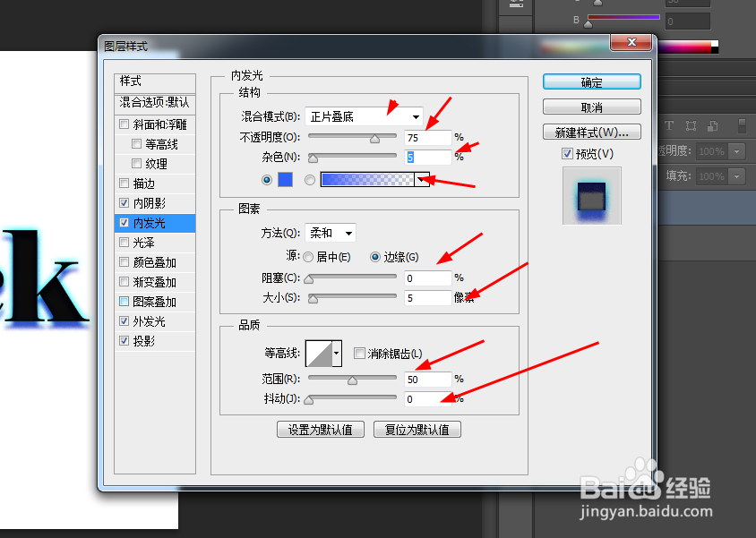This screenshot has width=756, height=538.
Task: Open the 等高线 contour shape picker
Action: (x=323, y=353)
